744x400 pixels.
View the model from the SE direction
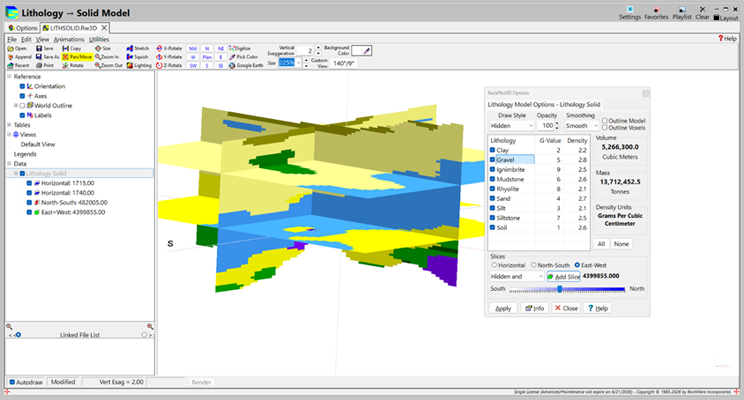tap(221, 66)
